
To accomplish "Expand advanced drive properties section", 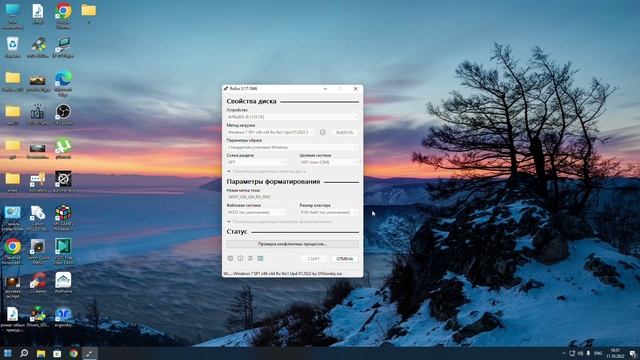I will [266, 171].
